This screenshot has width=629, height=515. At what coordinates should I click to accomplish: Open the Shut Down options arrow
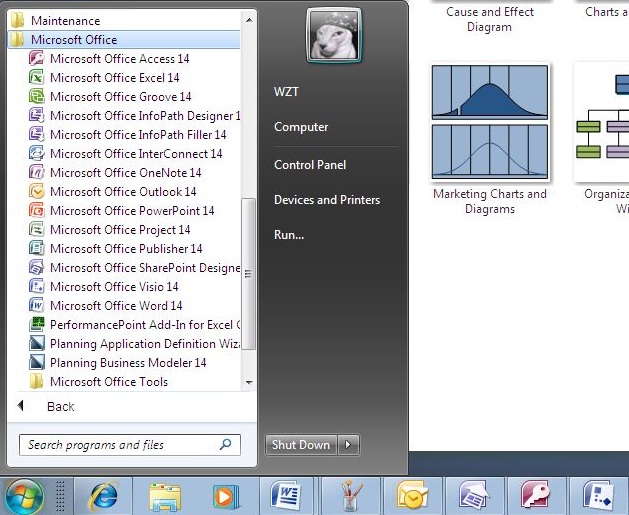click(348, 445)
